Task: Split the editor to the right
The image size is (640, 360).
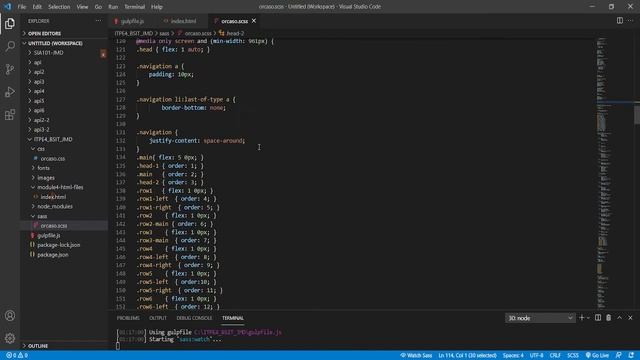Action: pos(620,21)
